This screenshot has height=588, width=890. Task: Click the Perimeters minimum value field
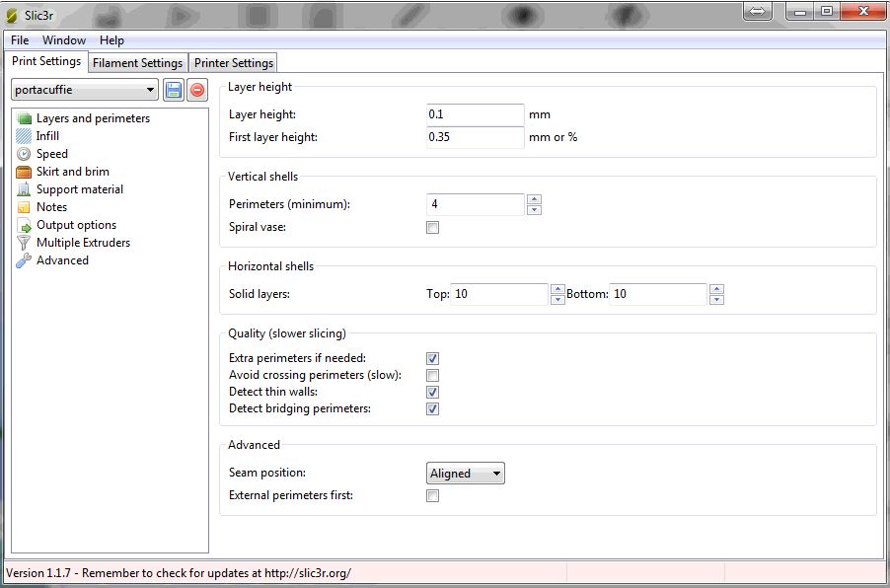click(x=476, y=204)
